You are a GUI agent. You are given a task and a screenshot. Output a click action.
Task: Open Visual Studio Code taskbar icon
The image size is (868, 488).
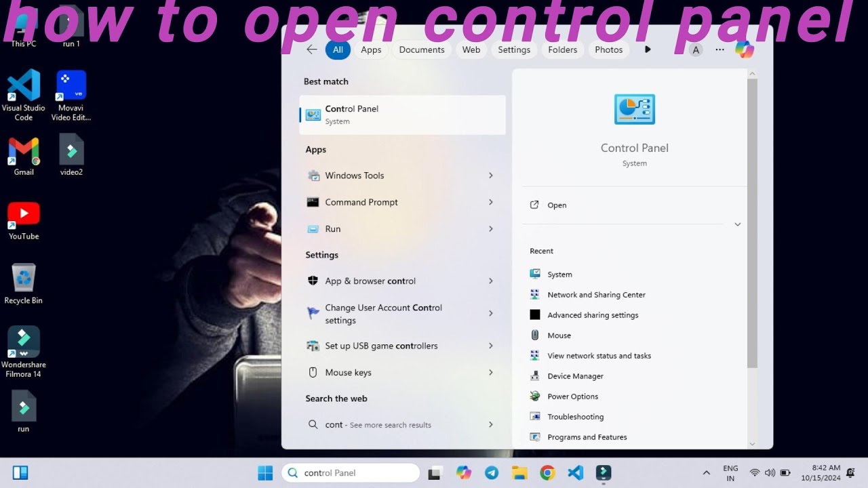coord(575,473)
